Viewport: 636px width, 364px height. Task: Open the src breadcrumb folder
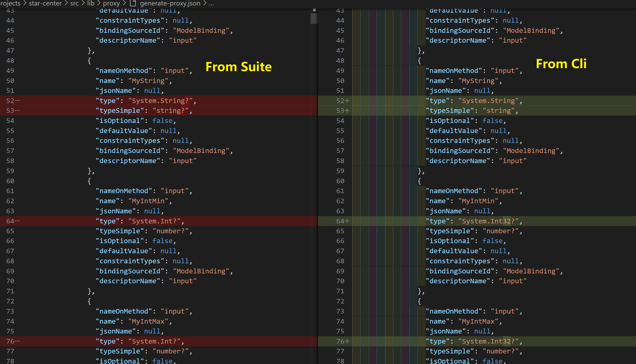(x=74, y=3)
